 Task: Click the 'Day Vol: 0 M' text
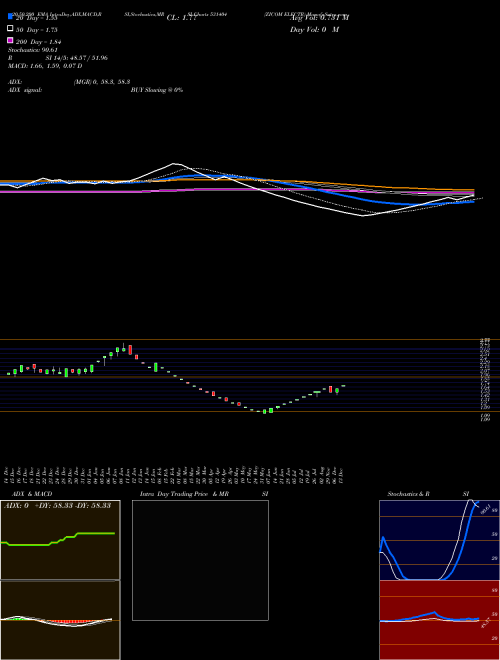click(314, 30)
